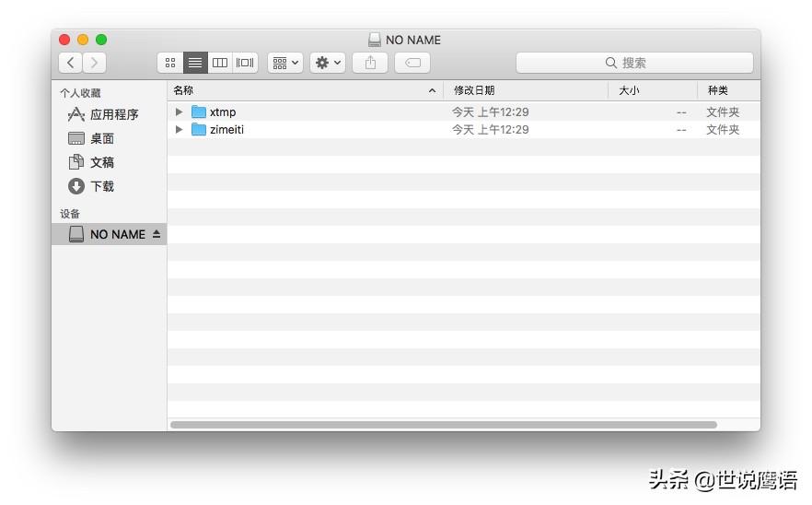
Task: Open the gear action menu
Action: 328,63
